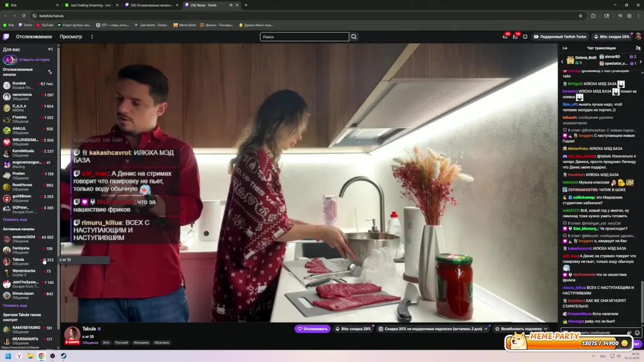The height and width of the screenshot is (362, 644).
Task: Open Dunduk channel in sidebar
Action: [x=29, y=85]
